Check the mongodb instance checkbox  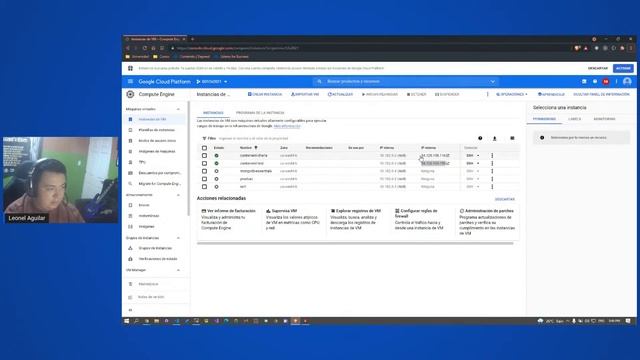pyautogui.click(x=204, y=171)
